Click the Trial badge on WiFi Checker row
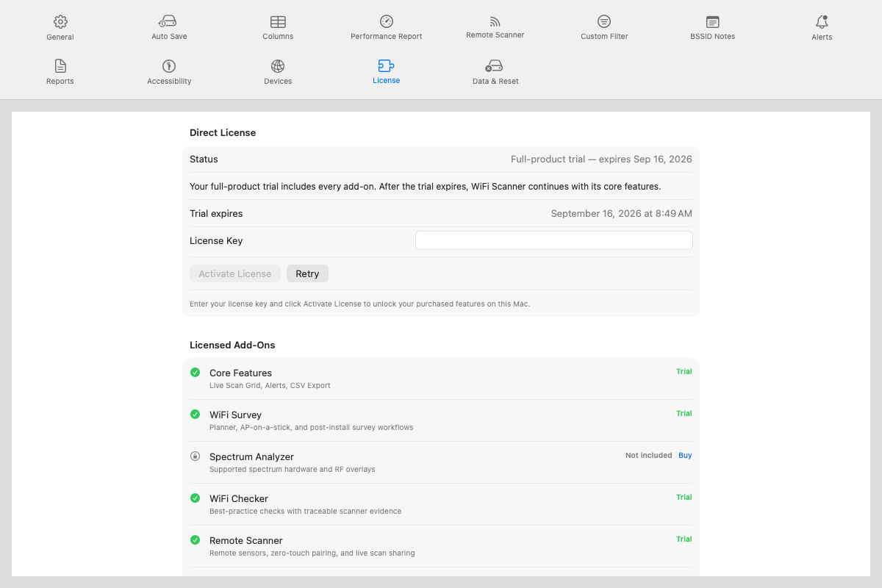 (684, 498)
